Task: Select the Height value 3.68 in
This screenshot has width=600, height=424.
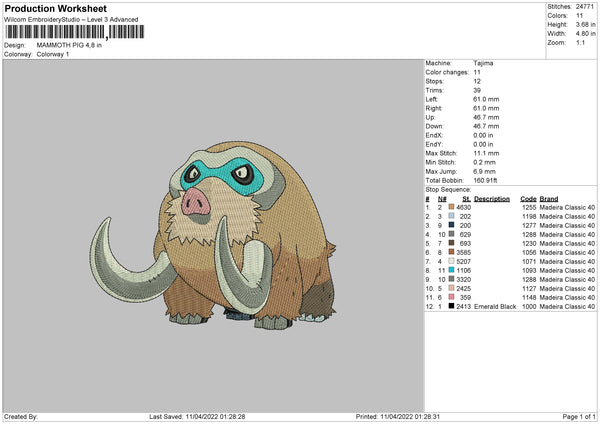Action: tap(585, 24)
